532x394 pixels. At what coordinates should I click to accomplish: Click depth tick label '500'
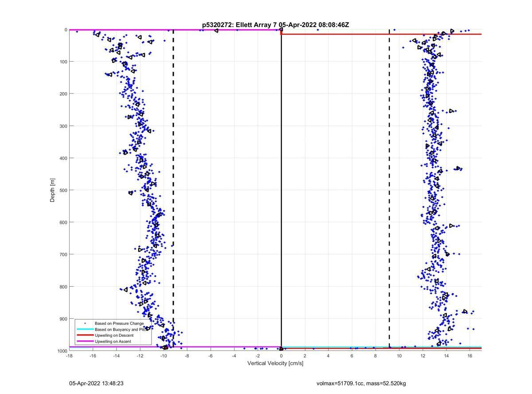[63, 190]
